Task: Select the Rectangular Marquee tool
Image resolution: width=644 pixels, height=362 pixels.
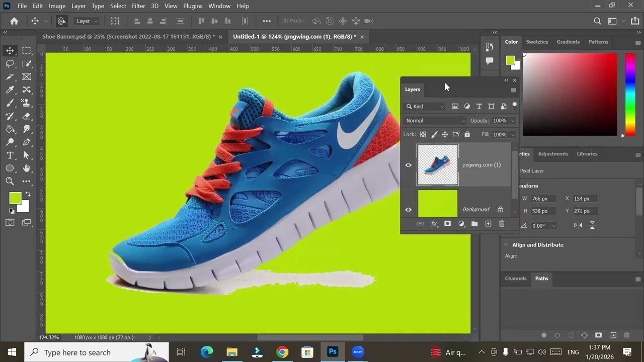Action: click(27, 50)
